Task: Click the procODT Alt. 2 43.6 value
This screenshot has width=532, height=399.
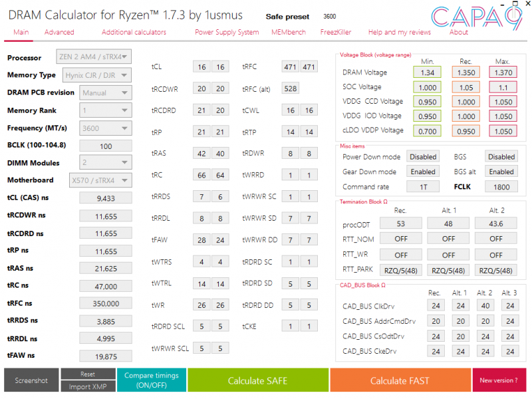Action: coord(495,223)
